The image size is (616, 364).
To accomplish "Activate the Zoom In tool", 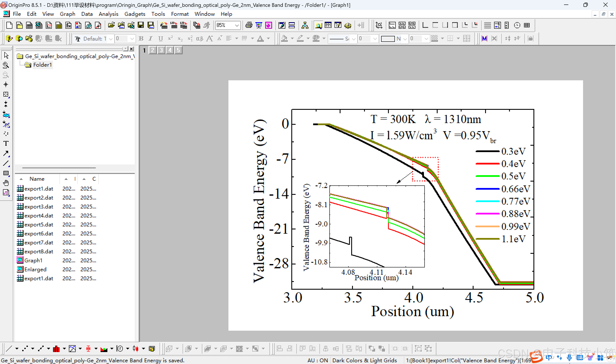I will click(x=6, y=65).
